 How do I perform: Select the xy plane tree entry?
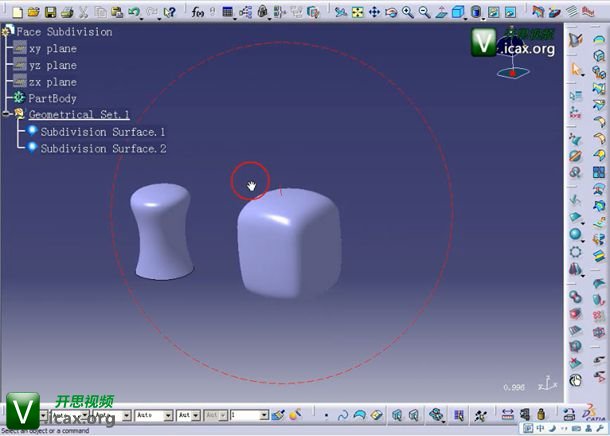click(52, 49)
